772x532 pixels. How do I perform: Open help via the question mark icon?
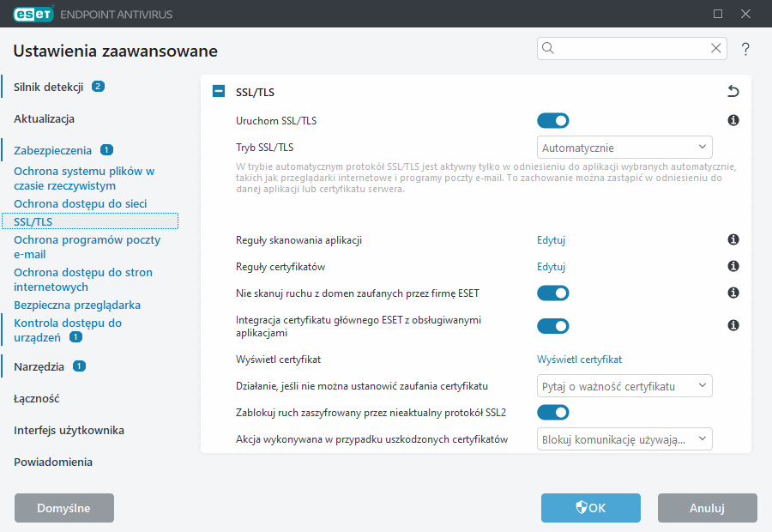pyautogui.click(x=745, y=49)
